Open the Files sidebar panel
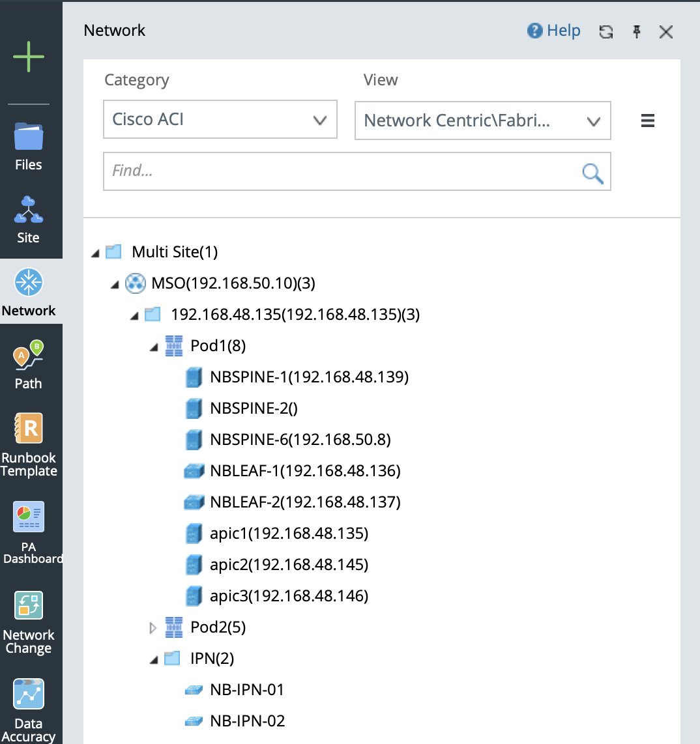Screen dimensions: 700x744 pos(29,146)
